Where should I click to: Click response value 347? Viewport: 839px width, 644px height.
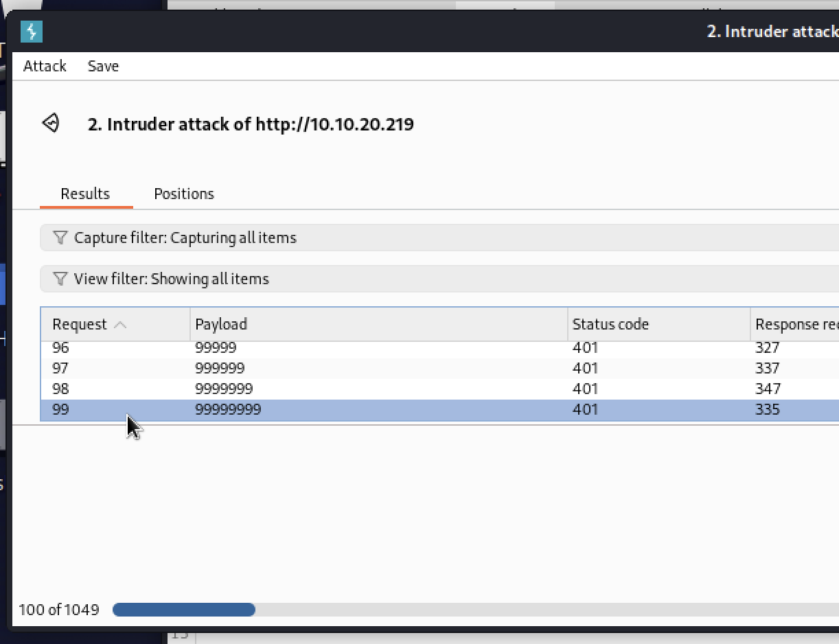[x=768, y=389]
